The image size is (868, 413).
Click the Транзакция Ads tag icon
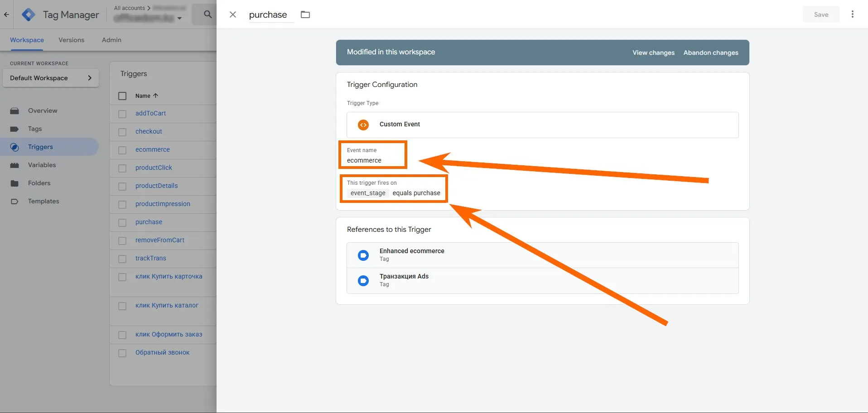tap(363, 281)
